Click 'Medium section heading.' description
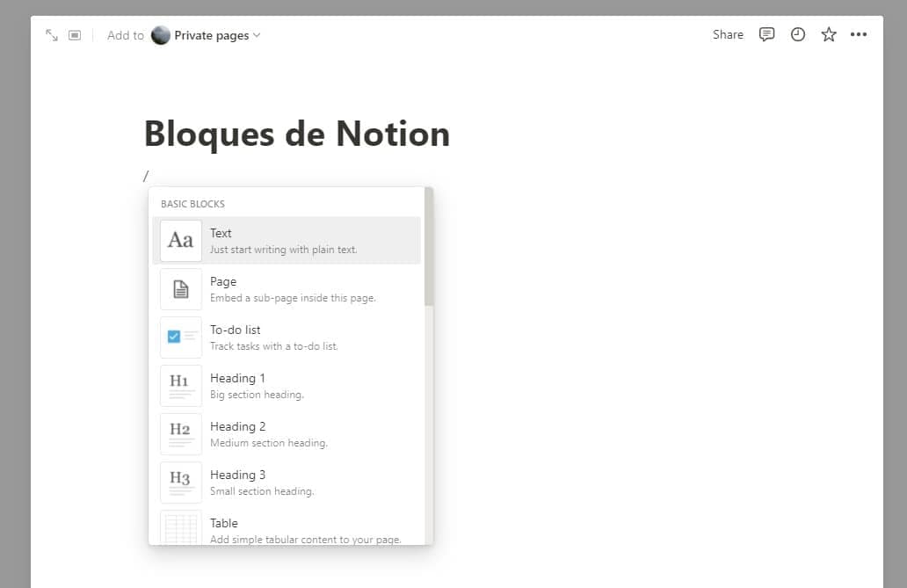The width and height of the screenshot is (907, 588). 269,443
